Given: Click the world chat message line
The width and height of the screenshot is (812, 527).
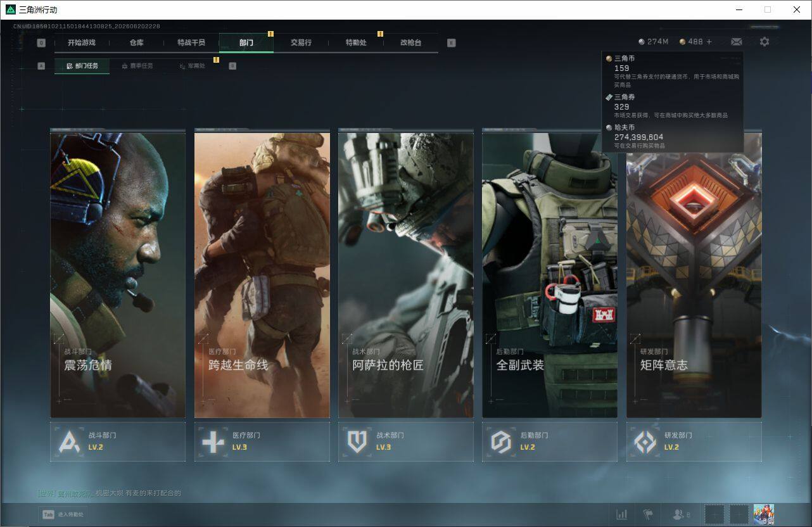Looking at the screenshot, I should click(109, 493).
